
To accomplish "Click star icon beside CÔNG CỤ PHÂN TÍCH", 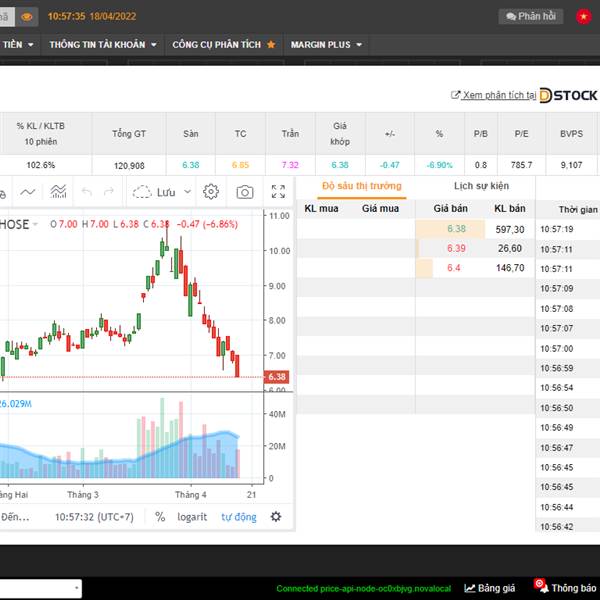I will point(271,44).
